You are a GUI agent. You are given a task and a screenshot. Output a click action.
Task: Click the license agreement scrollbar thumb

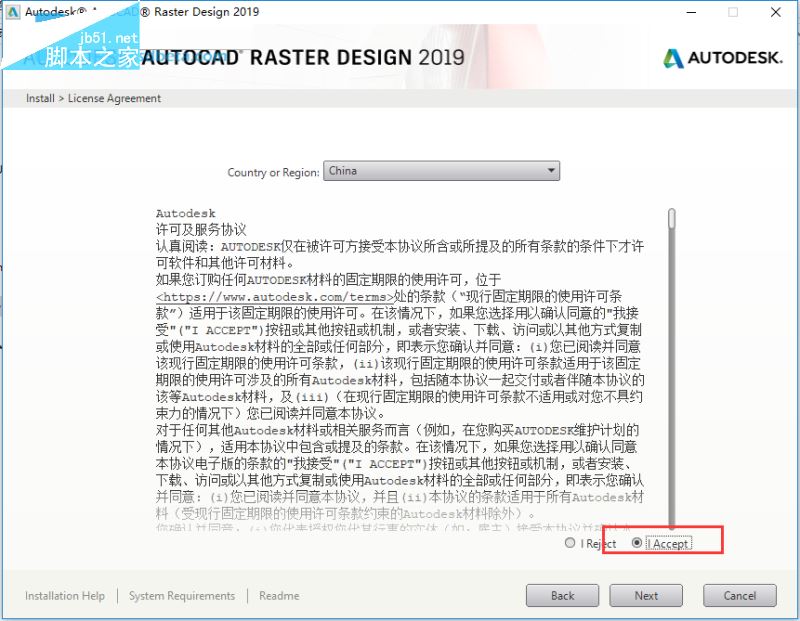[x=672, y=218]
